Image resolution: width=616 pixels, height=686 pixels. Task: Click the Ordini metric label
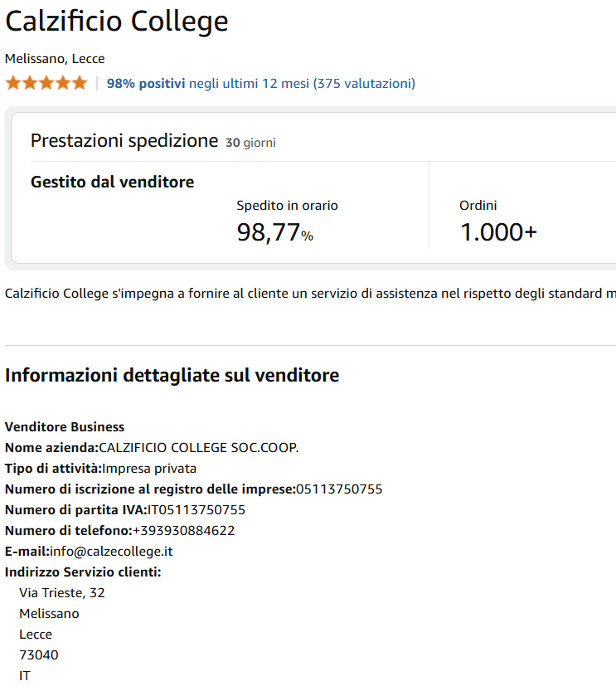tap(478, 205)
